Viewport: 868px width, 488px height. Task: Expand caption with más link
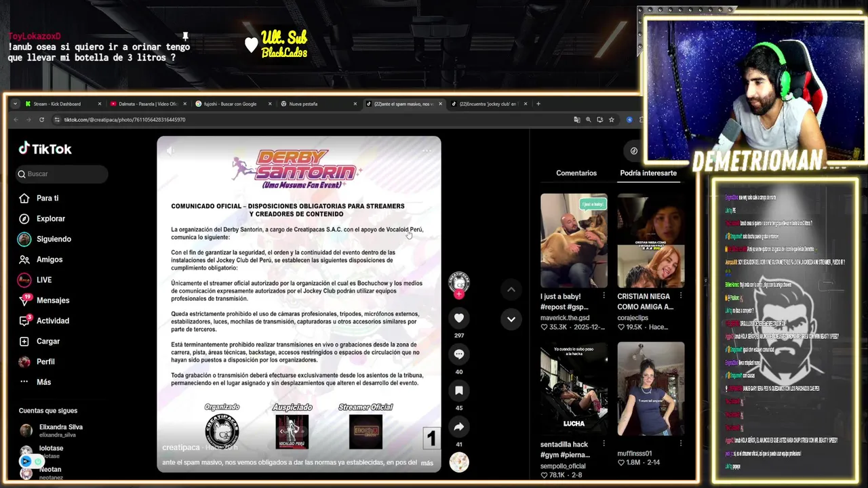click(427, 463)
